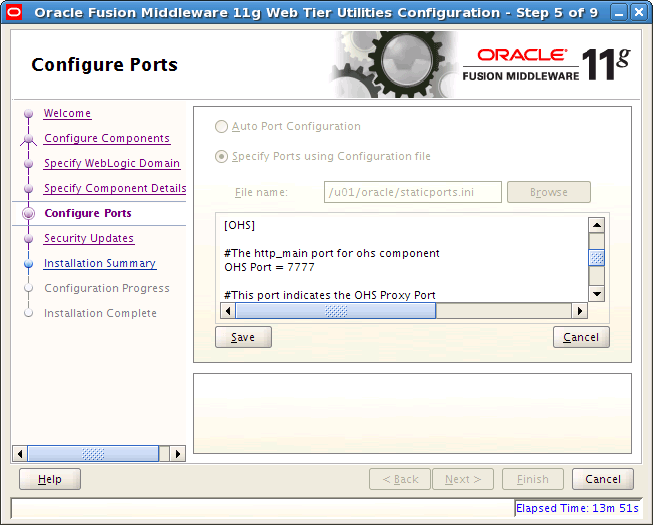Click the text editor scroll down arrow
Viewport: 653px width, 525px height.
coord(596,294)
